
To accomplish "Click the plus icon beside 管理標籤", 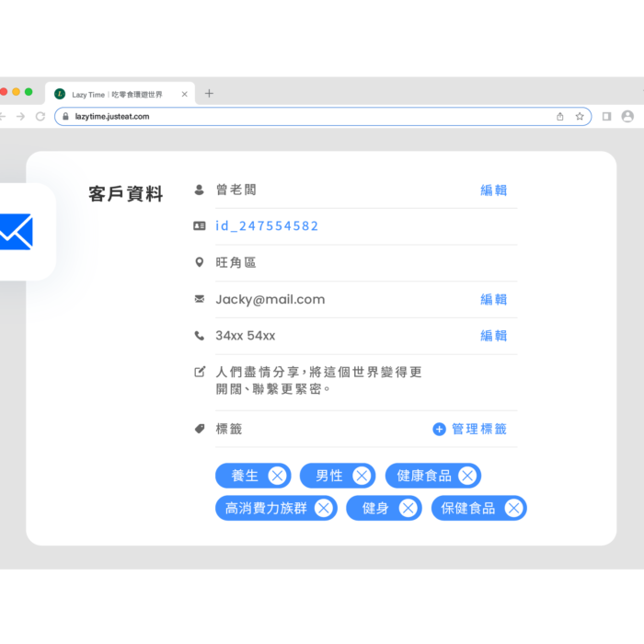I will tap(439, 429).
